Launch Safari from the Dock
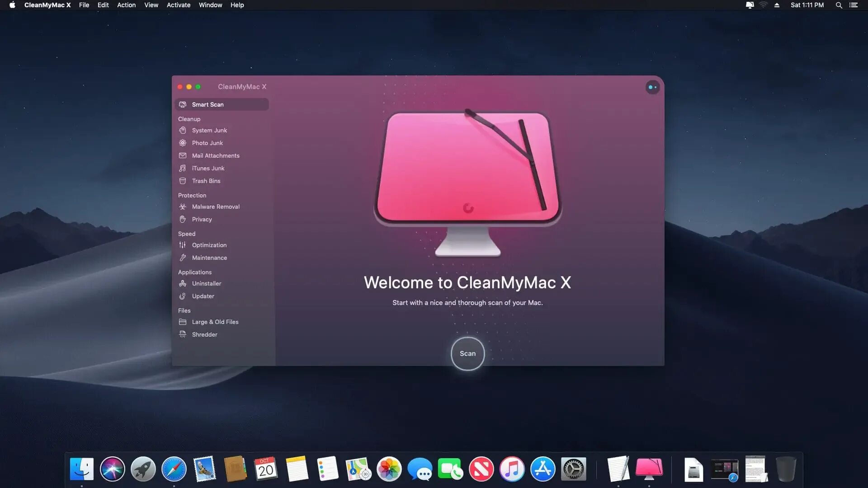The width and height of the screenshot is (868, 488). pyautogui.click(x=174, y=469)
